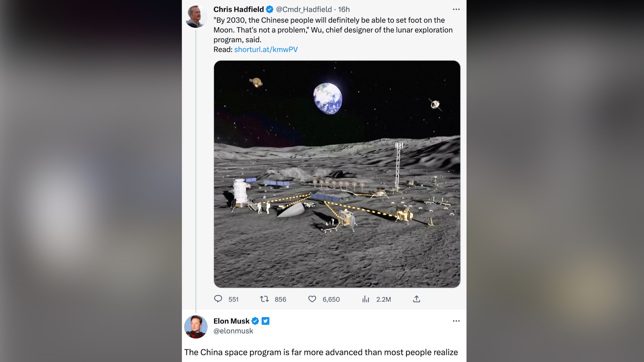The width and height of the screenshot is (644, 362).
Task: Open the view count analytics icon
Action: tap(366, 299)
